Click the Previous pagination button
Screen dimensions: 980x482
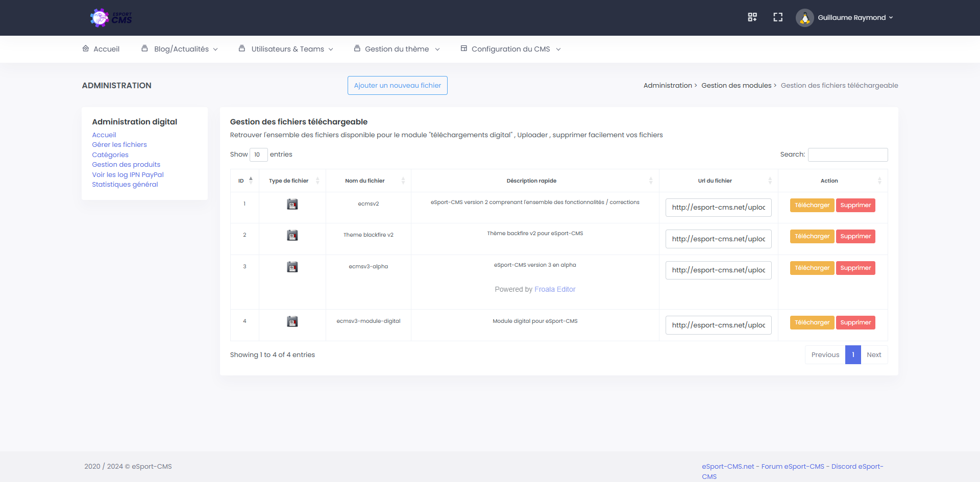pos(825,355)
